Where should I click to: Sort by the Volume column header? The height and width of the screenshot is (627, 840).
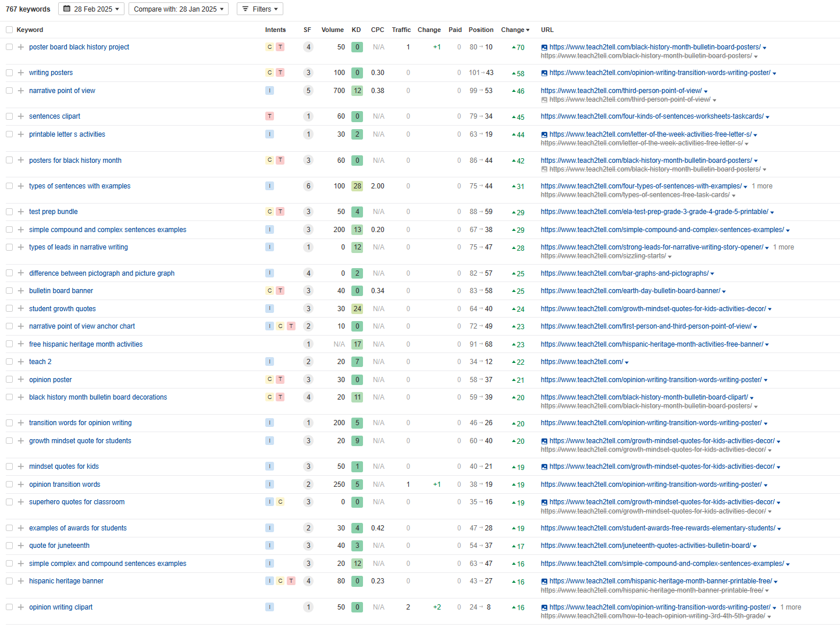point(332,30)
